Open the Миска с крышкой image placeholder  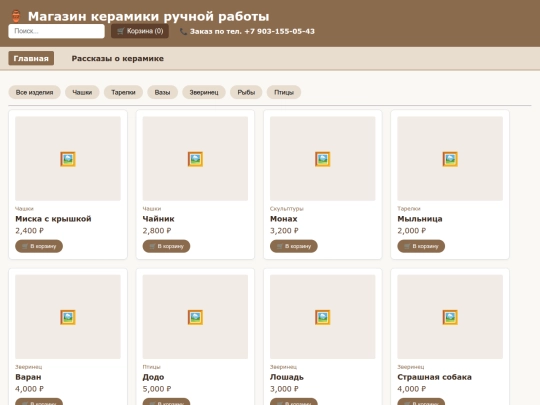(x=68, y=159)
